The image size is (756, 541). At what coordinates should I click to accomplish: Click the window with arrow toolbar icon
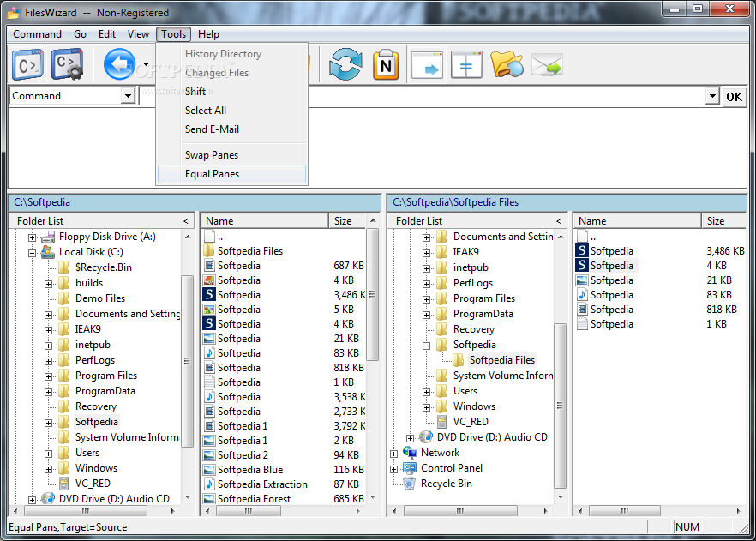point(427,64)
